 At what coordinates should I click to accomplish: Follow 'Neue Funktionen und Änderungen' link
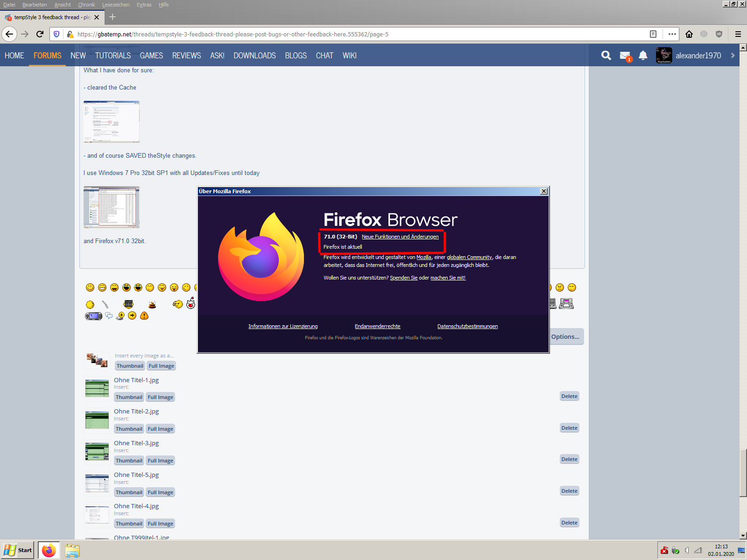(x=400, y=237)
